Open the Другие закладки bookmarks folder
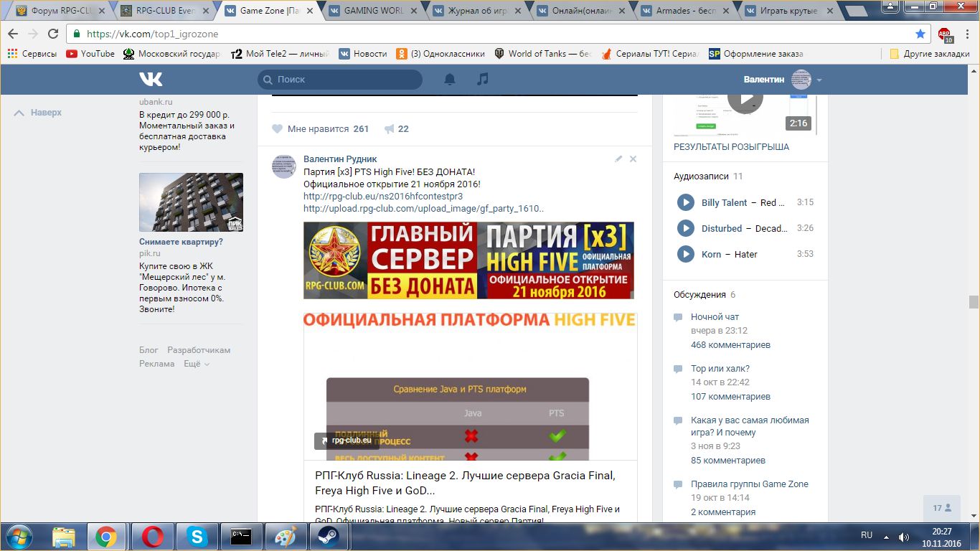This screenshot has height=551, width=980. [x=930, y=54]
